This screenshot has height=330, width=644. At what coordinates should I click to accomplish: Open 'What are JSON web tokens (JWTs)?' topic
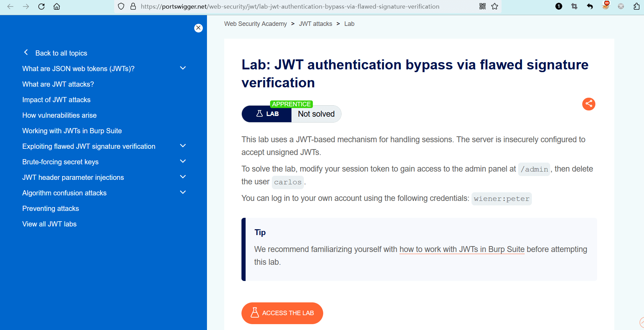point(78,69)
